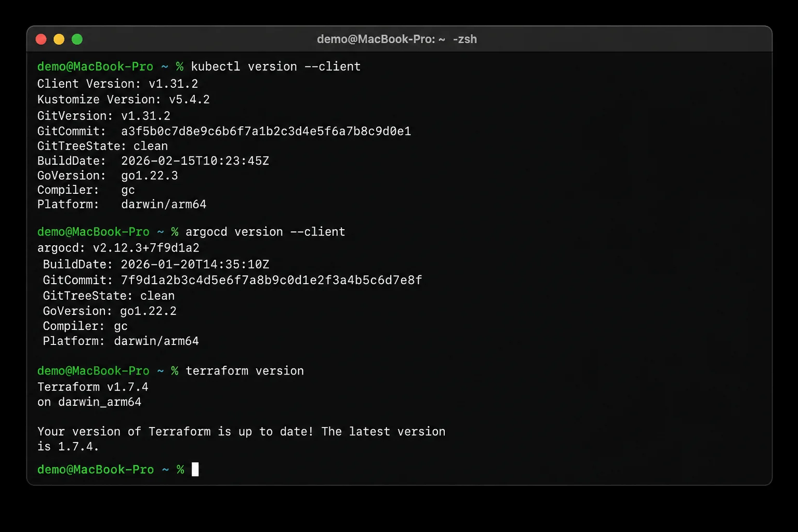This screenshot has width=798, height=532.
Task: Click the kubectl 'Compiler: gc' line
Action: [86, 190]
